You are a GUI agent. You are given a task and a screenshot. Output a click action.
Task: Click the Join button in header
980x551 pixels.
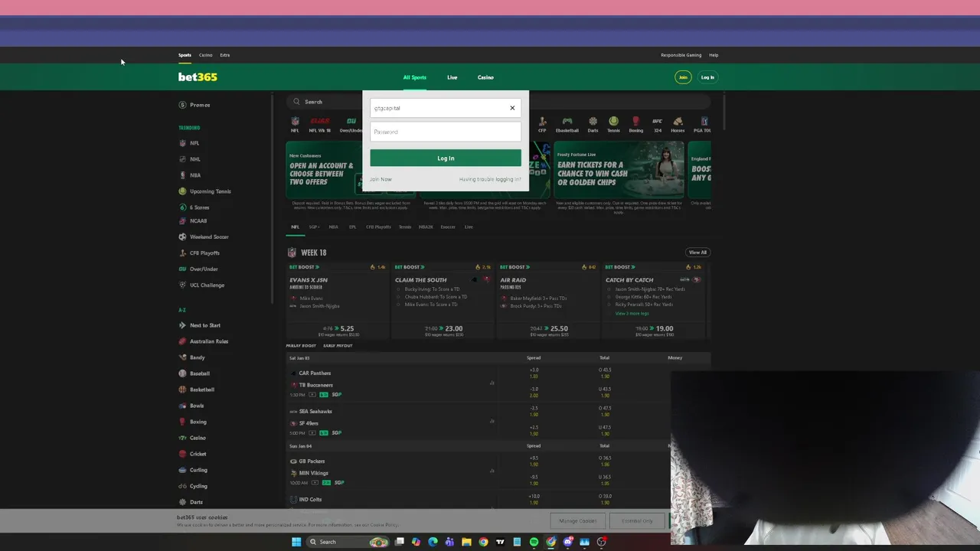click(x=683, y=77)
